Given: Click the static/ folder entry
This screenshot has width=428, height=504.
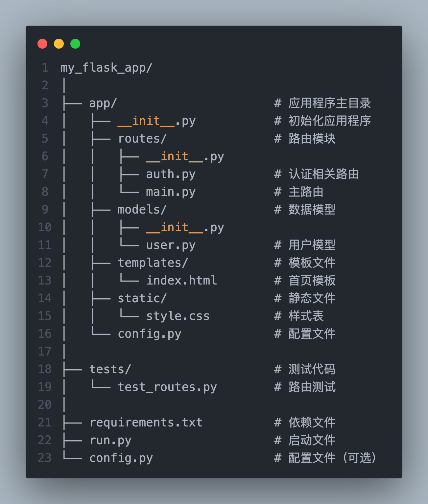Looking at the screenshot, I should point(142,298).
